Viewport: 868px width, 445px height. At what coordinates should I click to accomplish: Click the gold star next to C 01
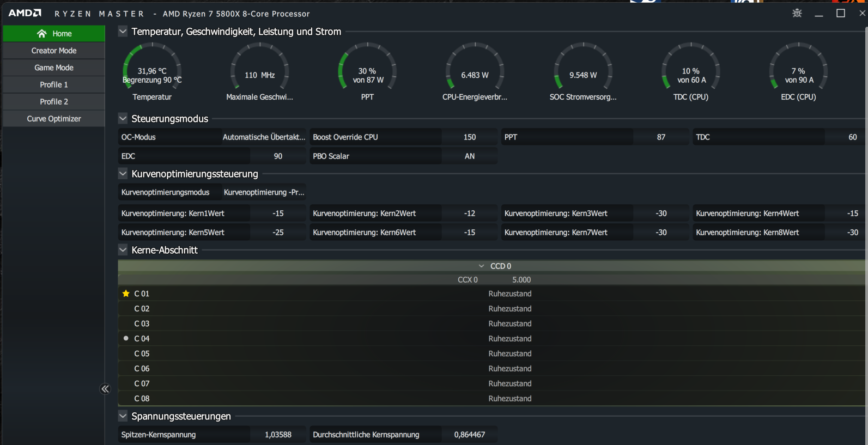[x=126, y=294]
